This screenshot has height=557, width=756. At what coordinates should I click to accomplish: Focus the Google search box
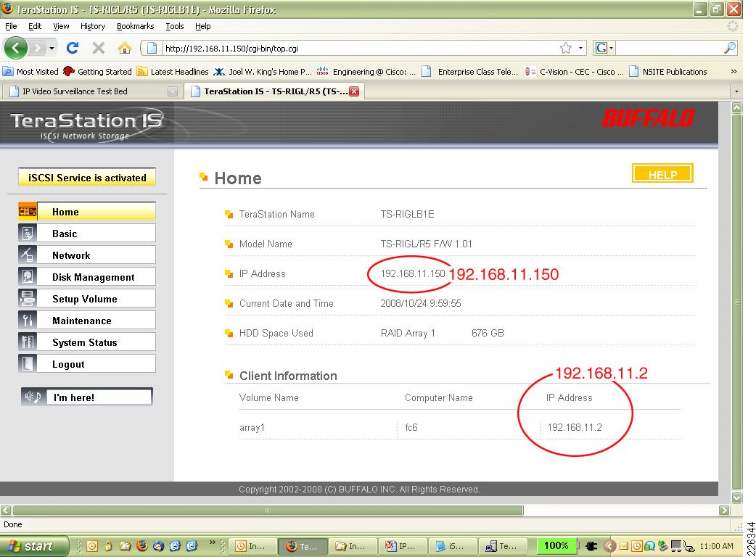(x=669, y=48)
